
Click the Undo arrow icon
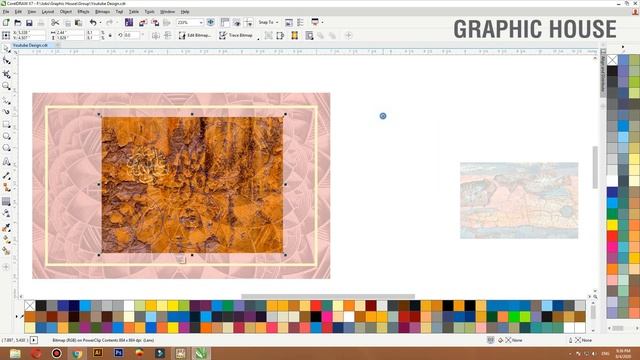(x=93, y=23)
